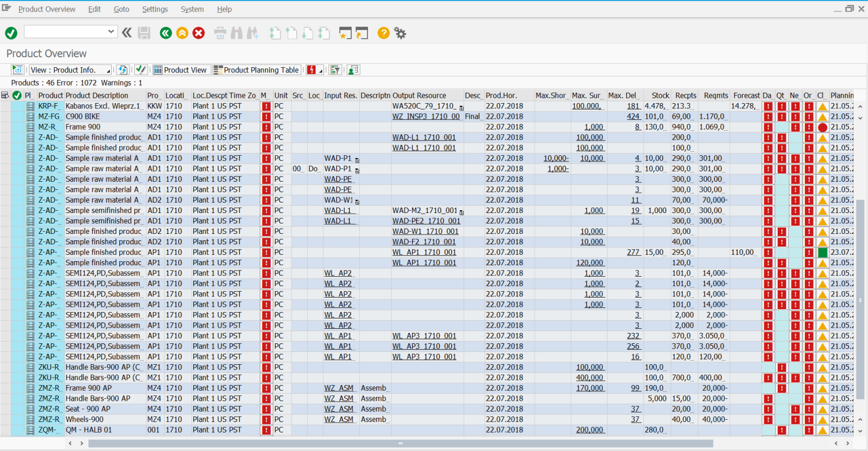Open the Product View
Screen dimensions: 868x451
181,69
